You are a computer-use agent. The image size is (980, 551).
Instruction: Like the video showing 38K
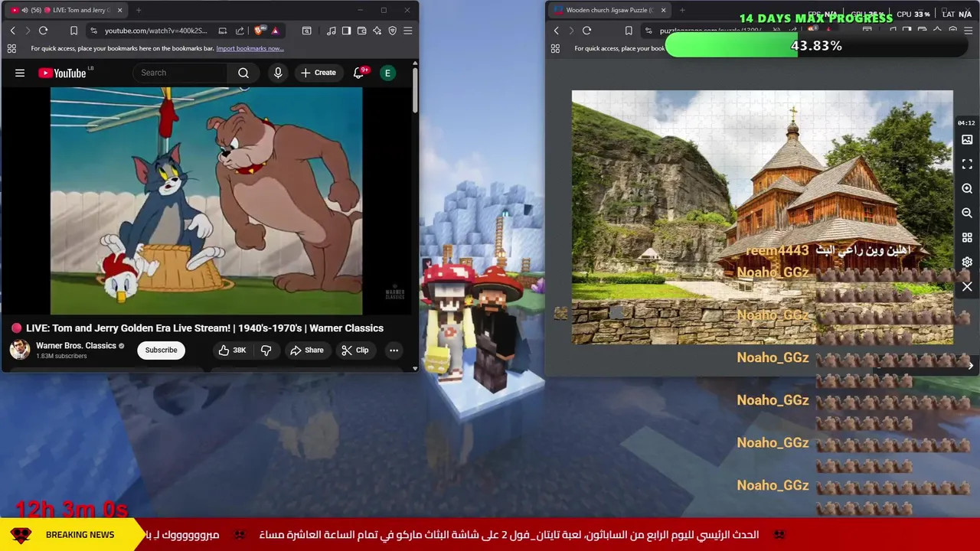(232, 350)
